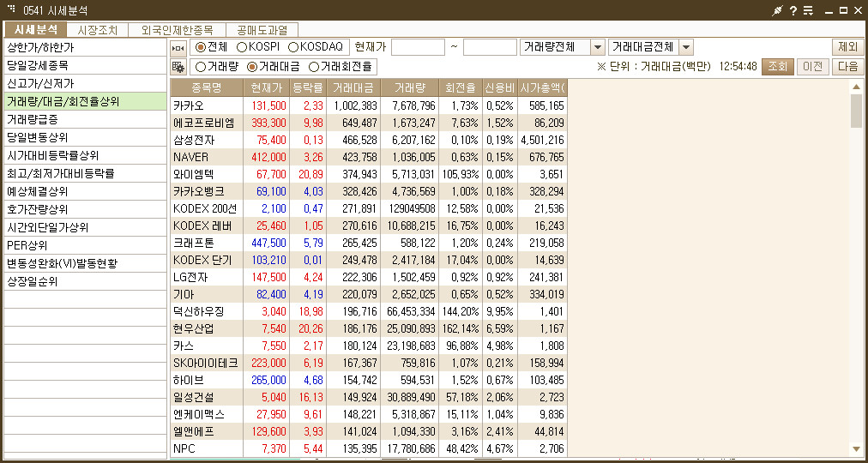Click the vertical scrollbar thumb
This screenshot has height=463, width=868.
[x=856, y=111]
